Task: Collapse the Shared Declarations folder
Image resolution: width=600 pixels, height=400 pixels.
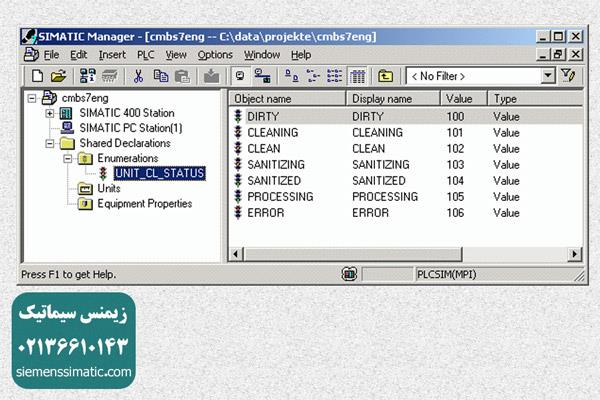Action: coord(49,144)
